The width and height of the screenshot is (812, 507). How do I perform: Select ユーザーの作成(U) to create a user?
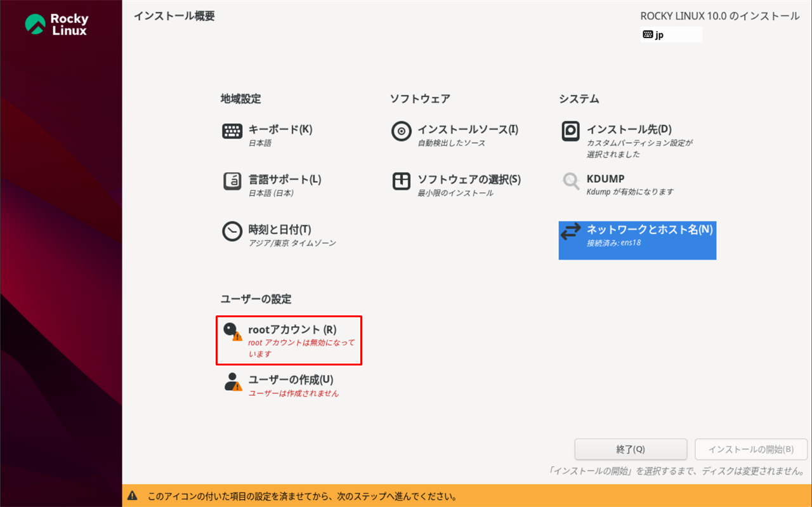click(x=285, y=380)
